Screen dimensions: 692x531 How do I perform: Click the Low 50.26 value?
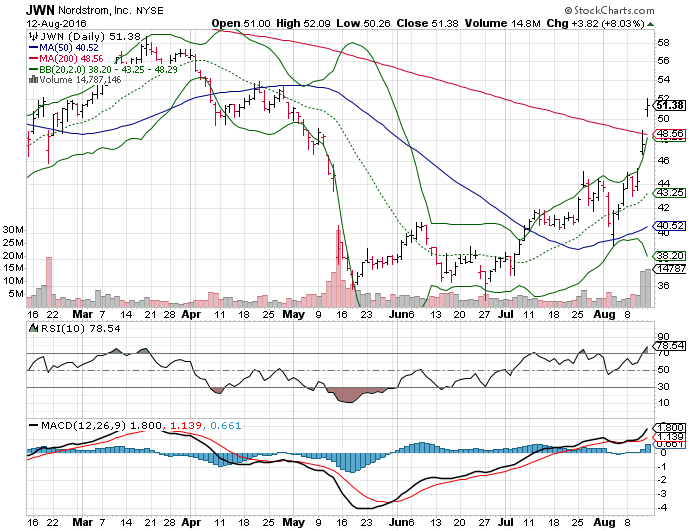click(363, 23)
